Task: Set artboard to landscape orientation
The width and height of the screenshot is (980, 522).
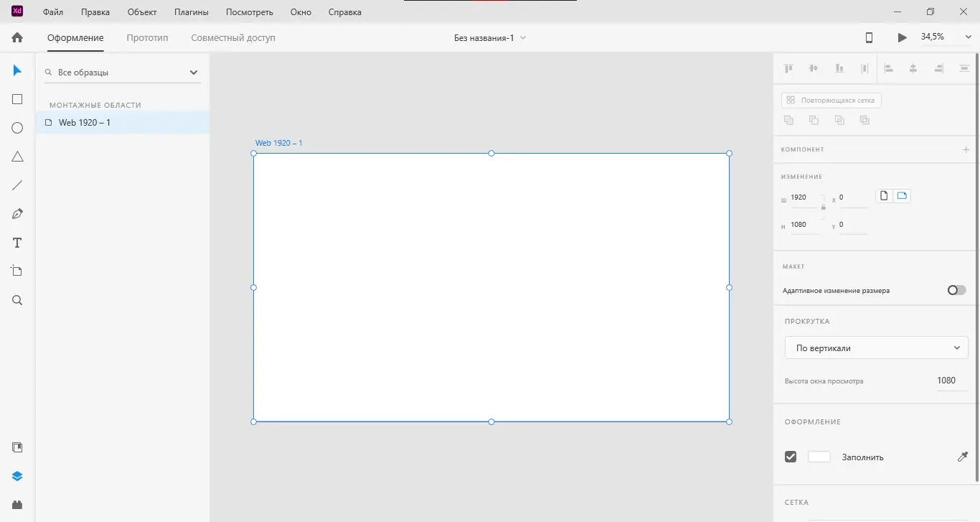Action: [x=902, y=195]
